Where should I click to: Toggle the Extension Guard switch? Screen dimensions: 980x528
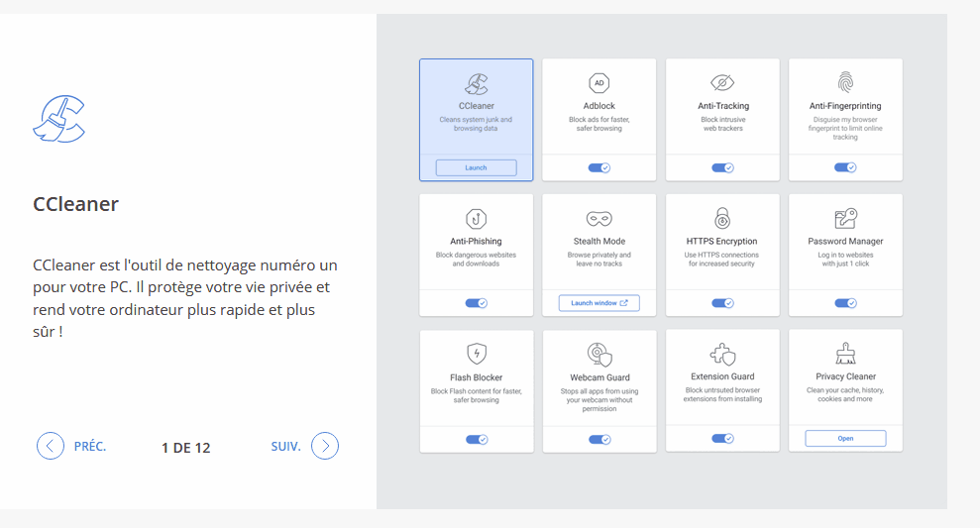coord(722,438)
